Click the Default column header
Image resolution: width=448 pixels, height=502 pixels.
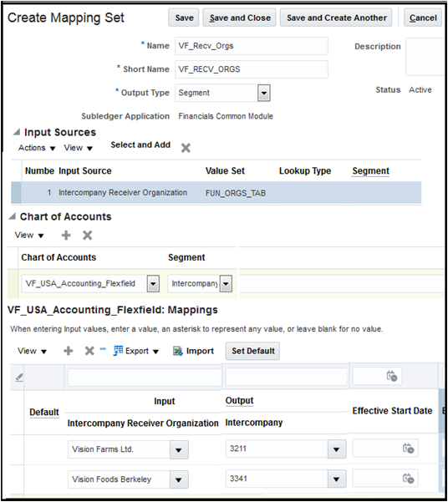[44, 412]
